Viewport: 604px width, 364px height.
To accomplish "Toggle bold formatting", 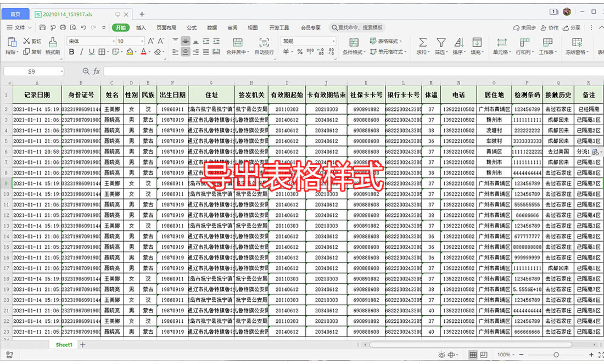I will [x=71, y=51].
